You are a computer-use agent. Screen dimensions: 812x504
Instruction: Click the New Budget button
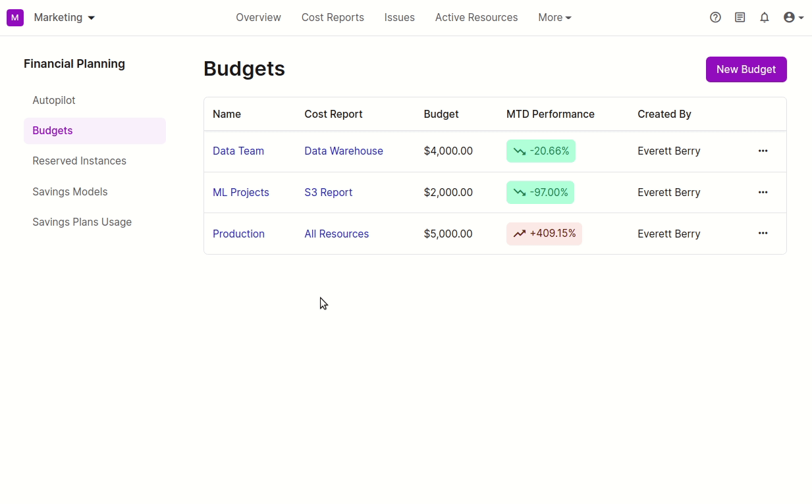pyautogui.click(x=745, y=69)
